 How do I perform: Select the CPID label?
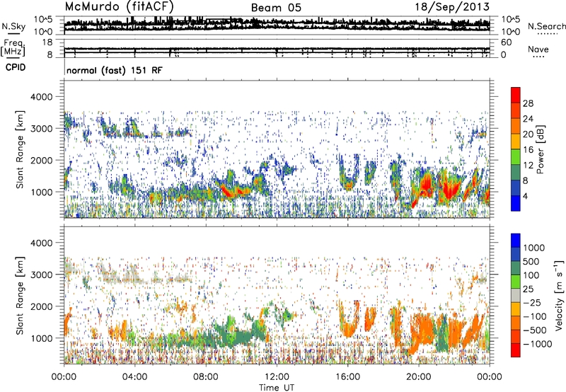point(16,67)
